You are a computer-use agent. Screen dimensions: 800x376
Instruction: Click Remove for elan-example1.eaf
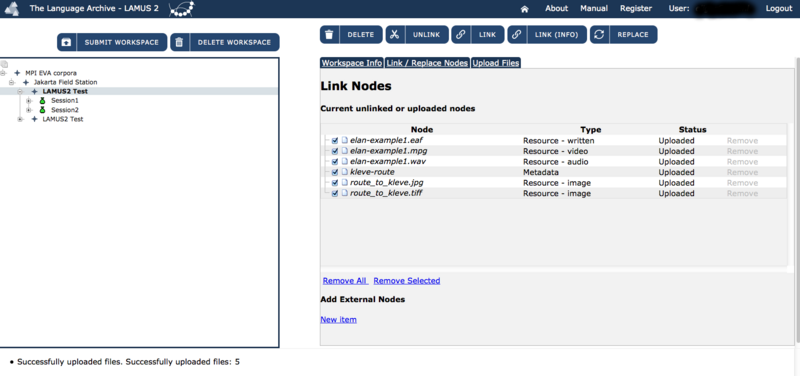pyautogui.click(x=742, y=140)
